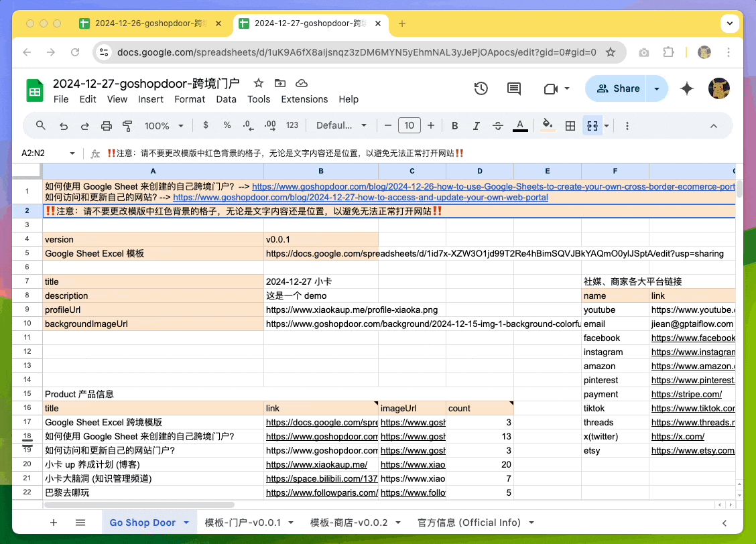Image resolution: width=756 pixels, height=544 pixels.
Task: Open the Data menu
Action: [x=226, y=99]
